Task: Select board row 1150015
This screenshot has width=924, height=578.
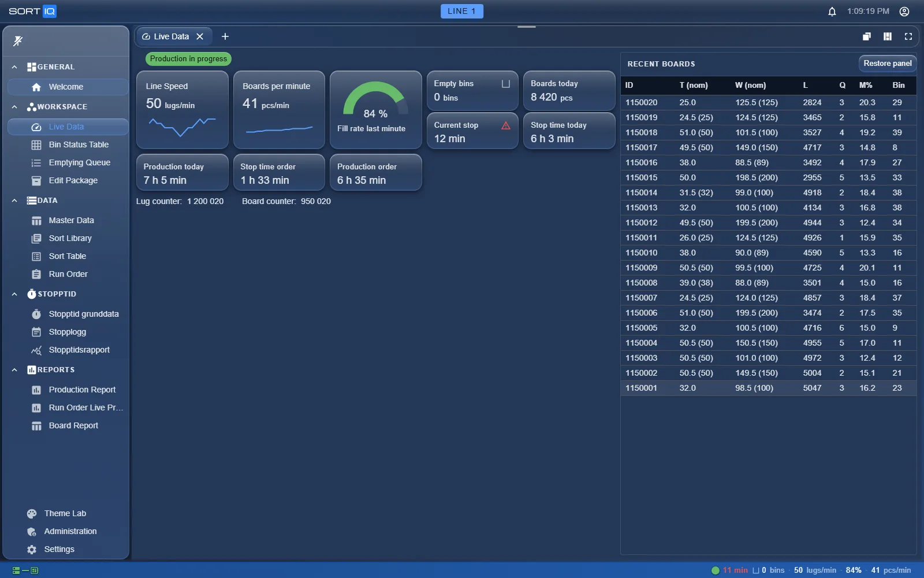Action: pyautogui.click(x=769, y=177)
